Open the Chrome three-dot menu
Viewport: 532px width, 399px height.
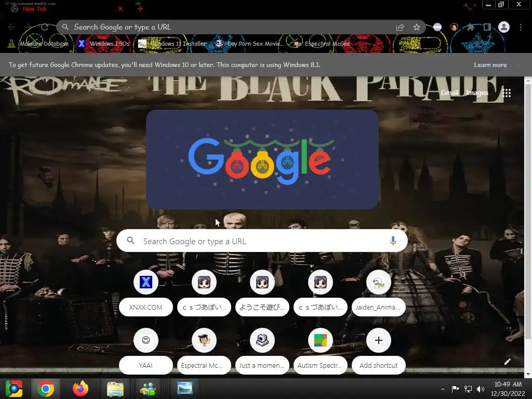521,27
